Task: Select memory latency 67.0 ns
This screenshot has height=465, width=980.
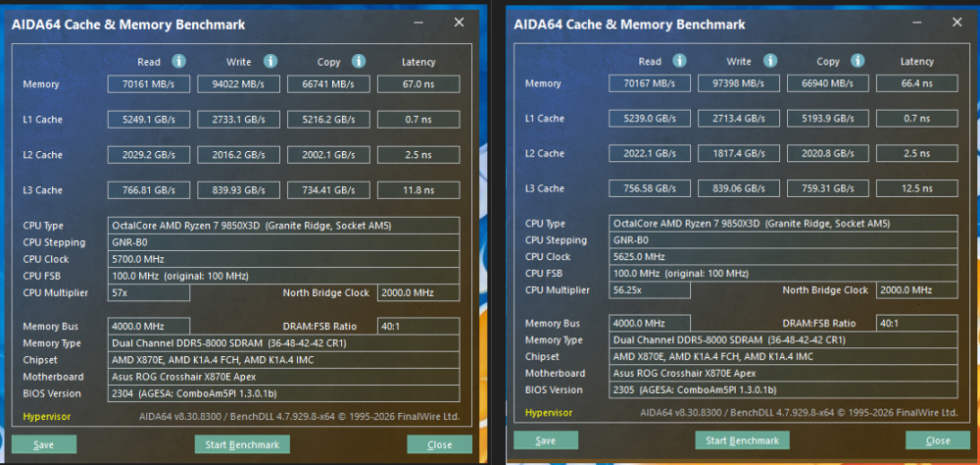Action: [x=418, y=83]
